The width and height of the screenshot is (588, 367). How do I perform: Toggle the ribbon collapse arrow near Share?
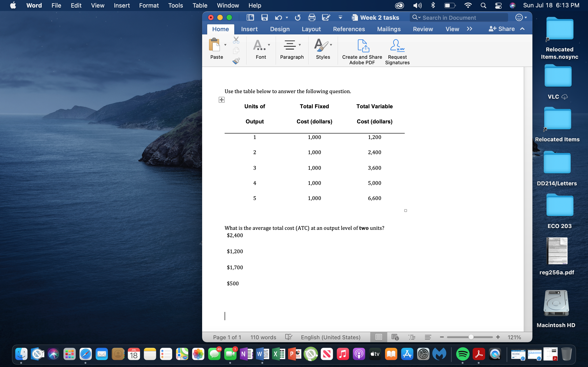(x=523, y=29)
